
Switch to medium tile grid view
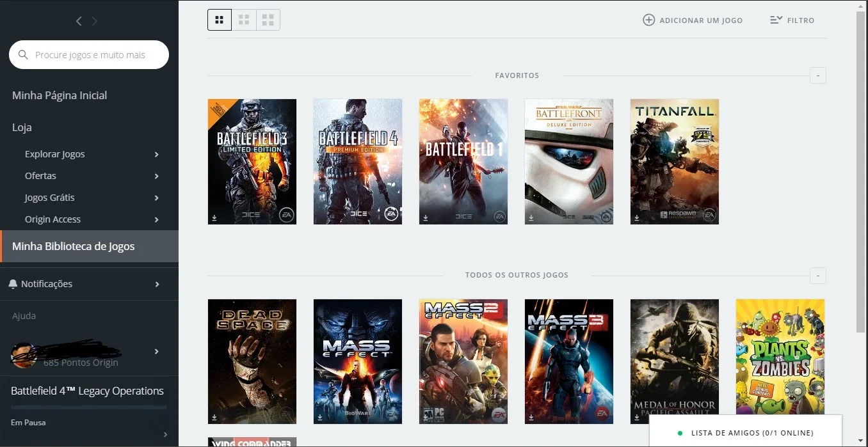coord(244,20)
